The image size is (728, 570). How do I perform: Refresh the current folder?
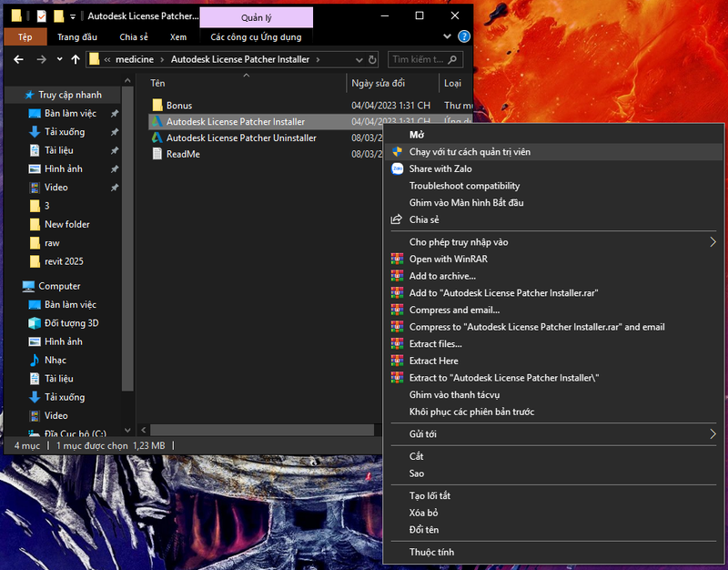coord(372,59)
